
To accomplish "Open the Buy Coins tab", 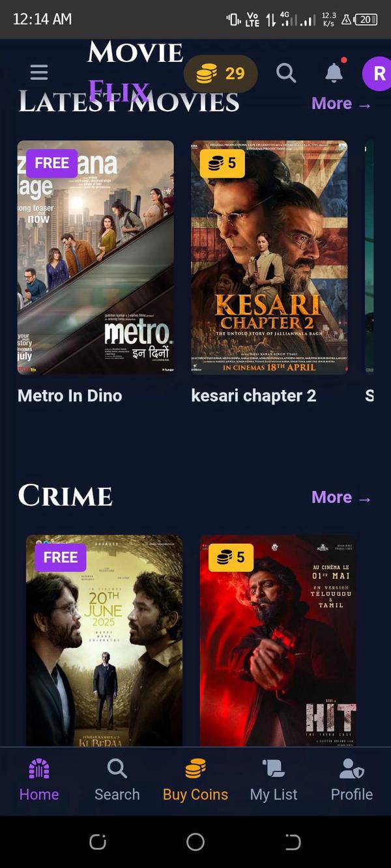I will click(x=195, y=781).
